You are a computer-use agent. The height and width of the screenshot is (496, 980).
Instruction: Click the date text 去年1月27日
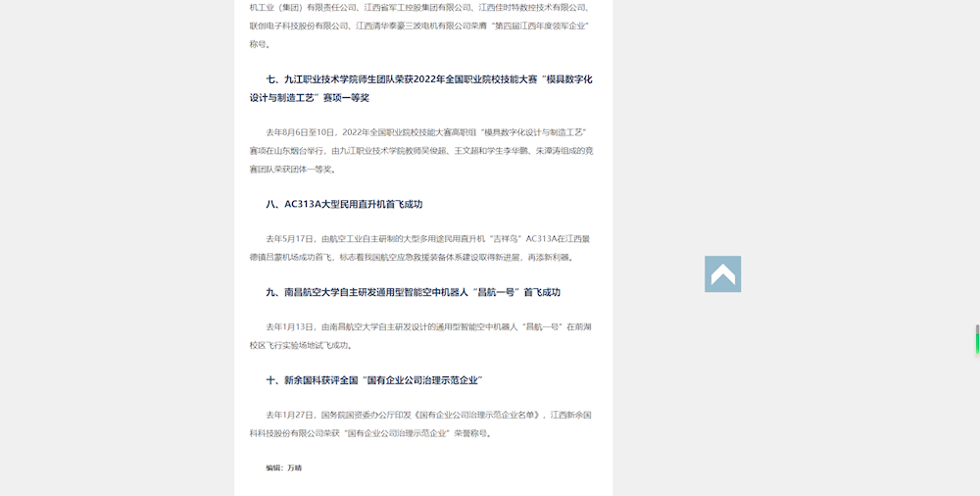click(291, 415)
